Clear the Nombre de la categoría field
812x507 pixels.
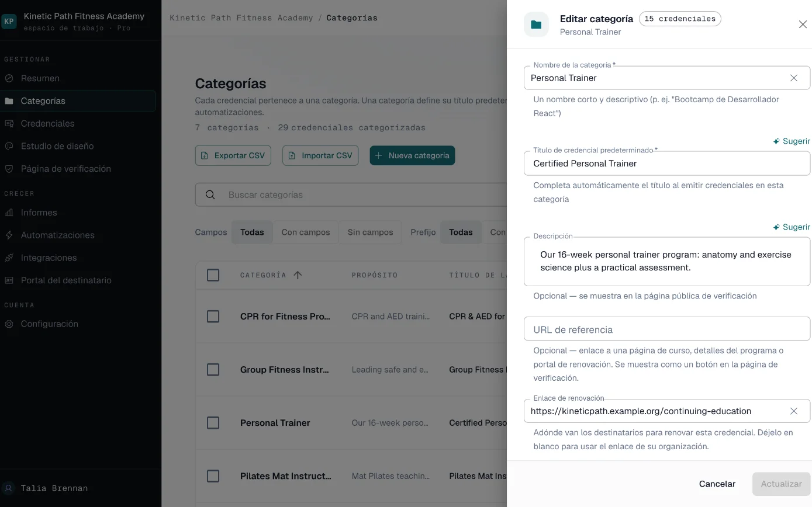pyautogui.click(x=794, y=78)
